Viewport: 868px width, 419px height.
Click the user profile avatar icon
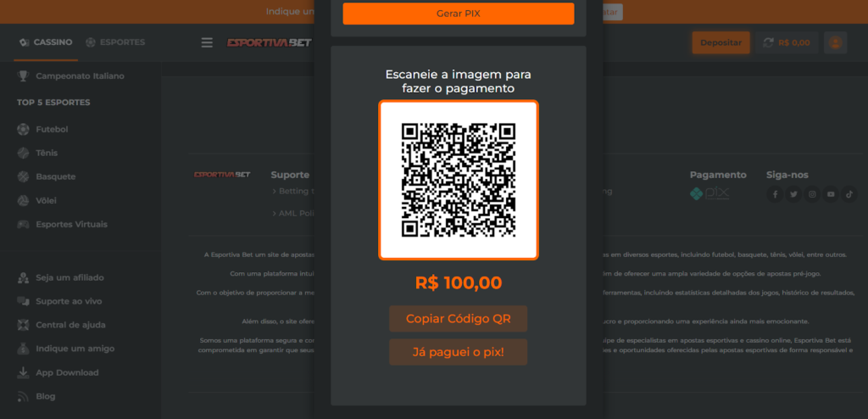click(x=835, y=42)
